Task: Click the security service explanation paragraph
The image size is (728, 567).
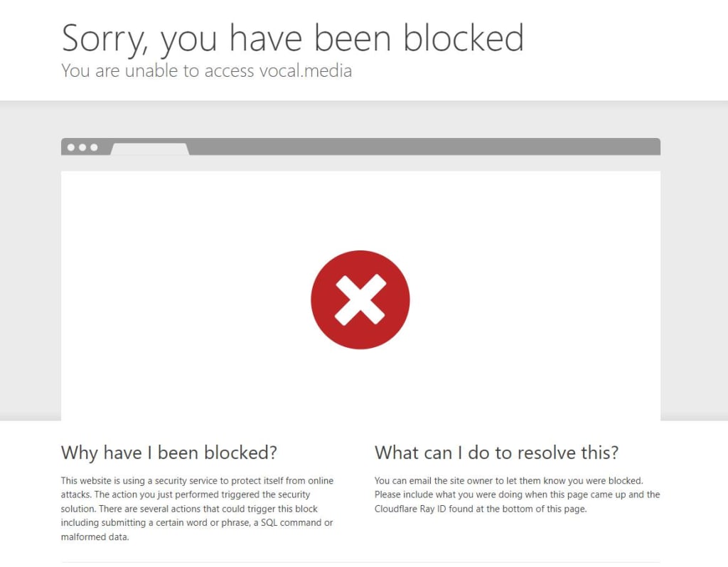Action: point(198,509)
